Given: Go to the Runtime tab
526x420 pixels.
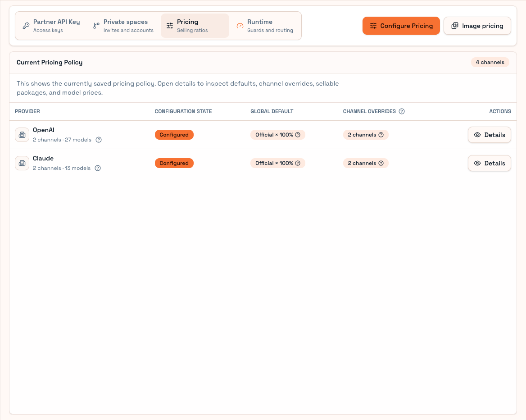Looking at the screenshot, I should [265, 26].
